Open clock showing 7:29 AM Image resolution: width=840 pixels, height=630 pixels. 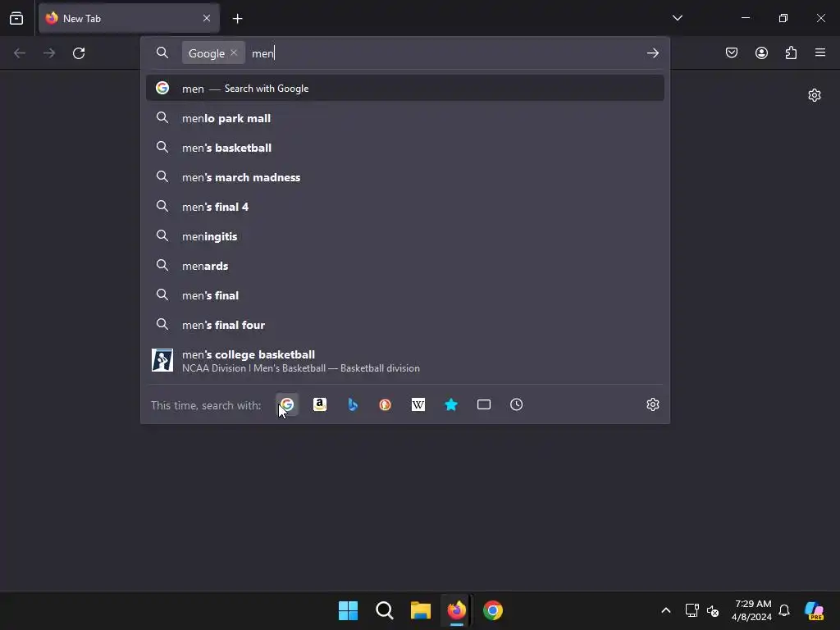[752, 610]
